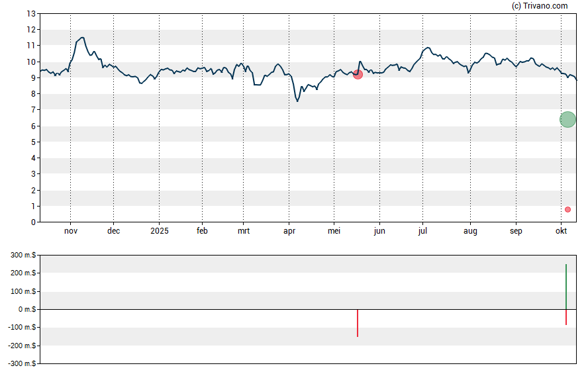Click the 'okt' month axis label
Screen dimensions: 588x374
[x=561, y=231]
